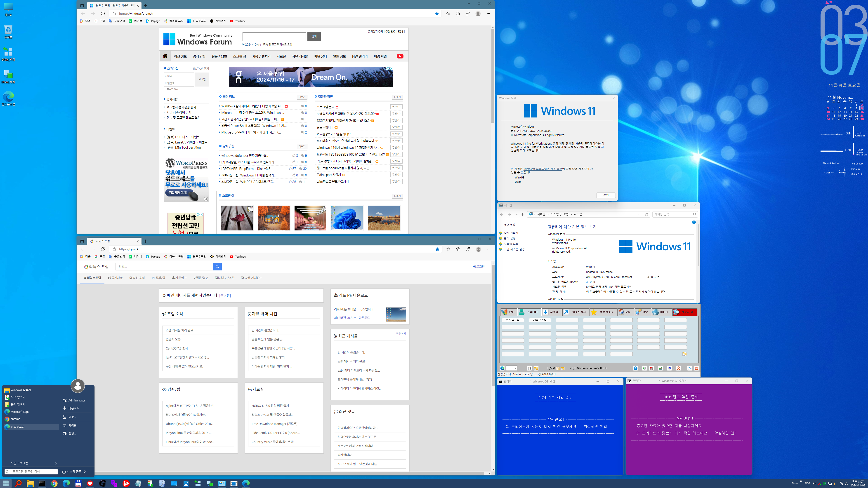Launch chrome from the start menu list
868x488 pixels.
15,419
